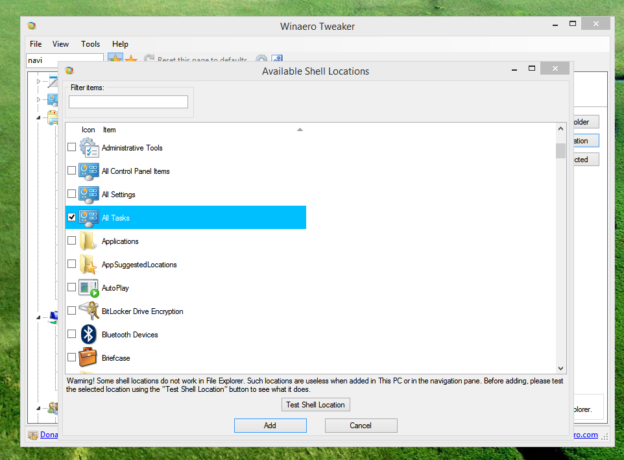624x460 pixels.
Task: Open the Tools menu
Action: (90, 44)
